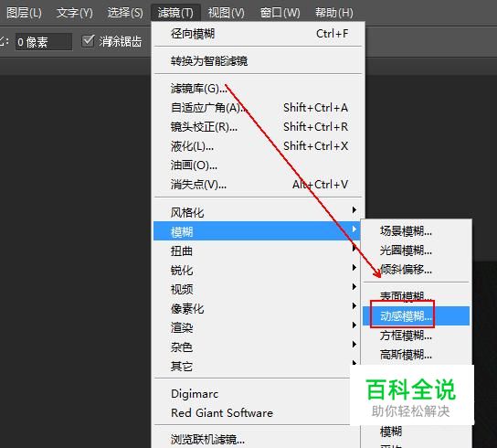Open 液化(L)... filter
This screenshot has height=448, width=497.
tap(258, 146)
